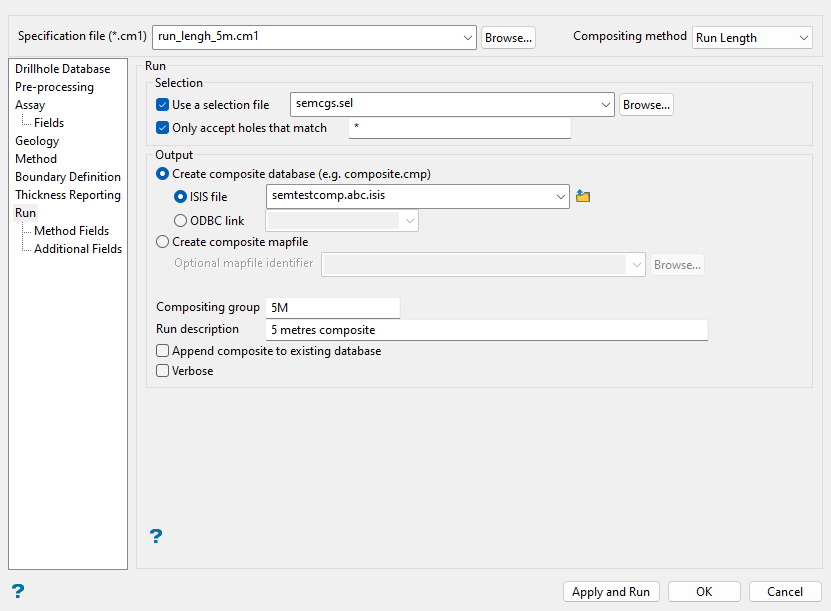Image resolution: width=831 pixels, height=611 pixels.
Task: Open the Drillhole Database section
Action: pos(62,69)
